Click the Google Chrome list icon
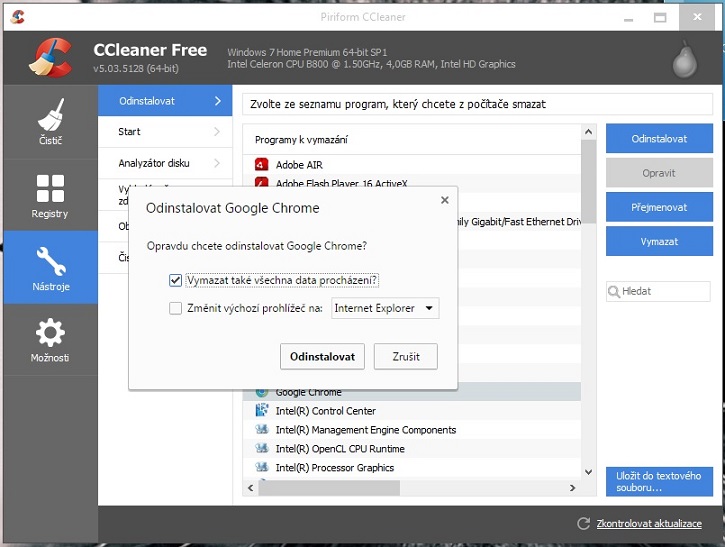This screenshot has height=547, width=725. (261, 392)
